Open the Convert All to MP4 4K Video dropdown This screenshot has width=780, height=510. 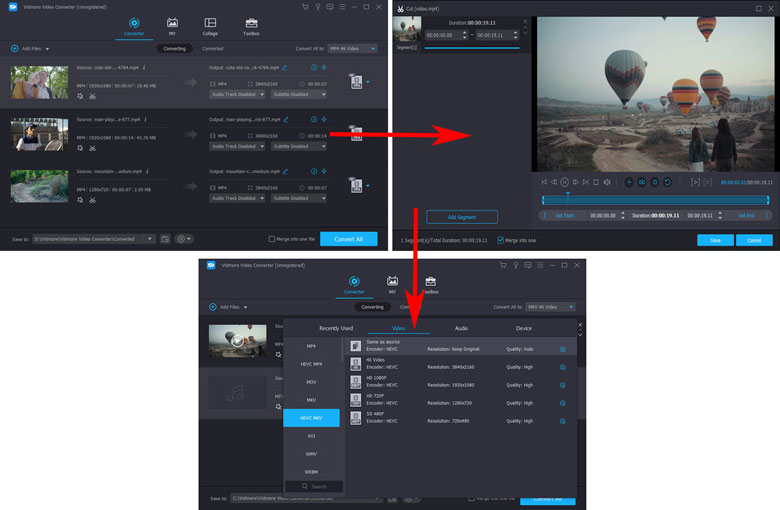click(x=352, y=49)
